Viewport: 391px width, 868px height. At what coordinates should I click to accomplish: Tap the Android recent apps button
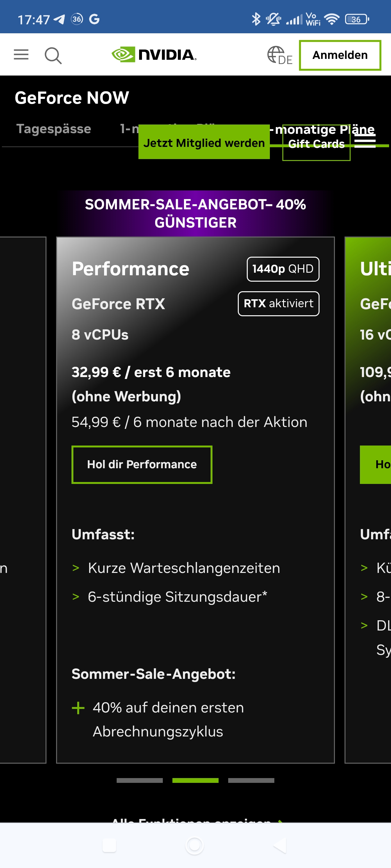(x=109, y=845)
